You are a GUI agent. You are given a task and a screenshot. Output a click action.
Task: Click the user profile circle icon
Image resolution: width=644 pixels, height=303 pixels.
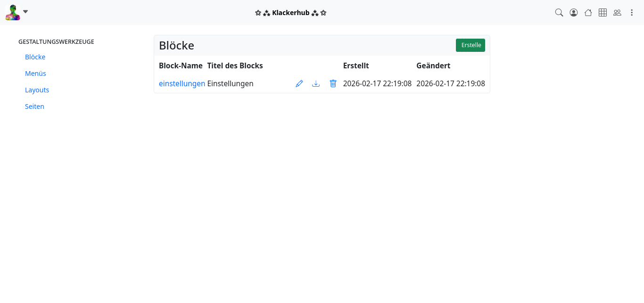(x=574, y=13)
